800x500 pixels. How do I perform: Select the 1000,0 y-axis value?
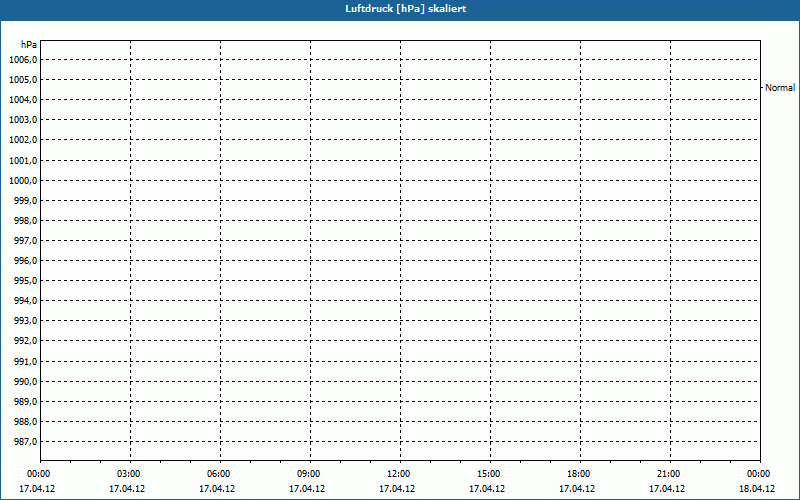pyautogui.click(x=23, y=181)
